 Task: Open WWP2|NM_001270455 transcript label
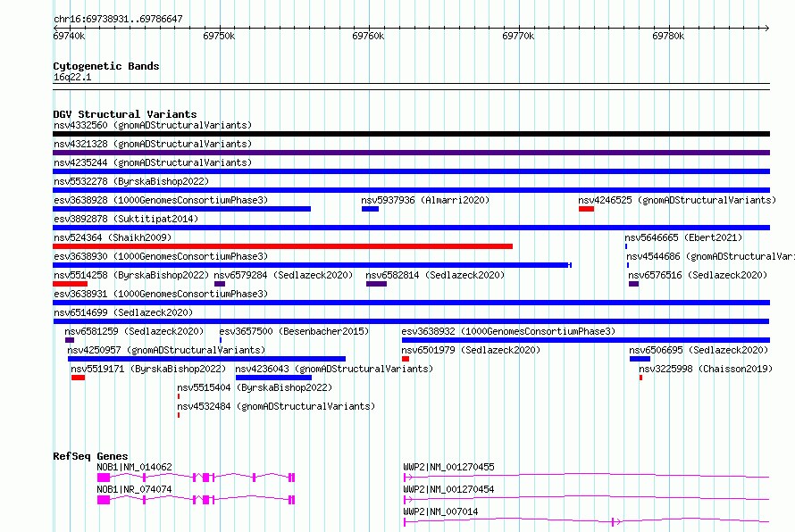coord(448,467)
